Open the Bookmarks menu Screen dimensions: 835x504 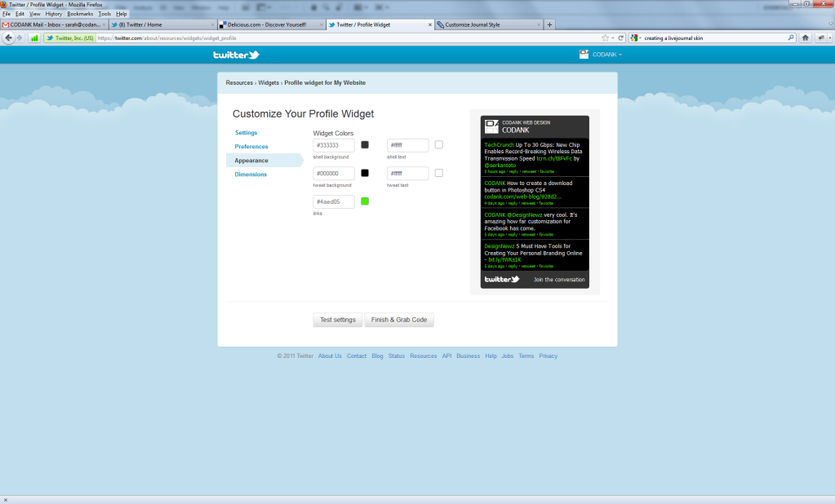click(x=80, y=14)
